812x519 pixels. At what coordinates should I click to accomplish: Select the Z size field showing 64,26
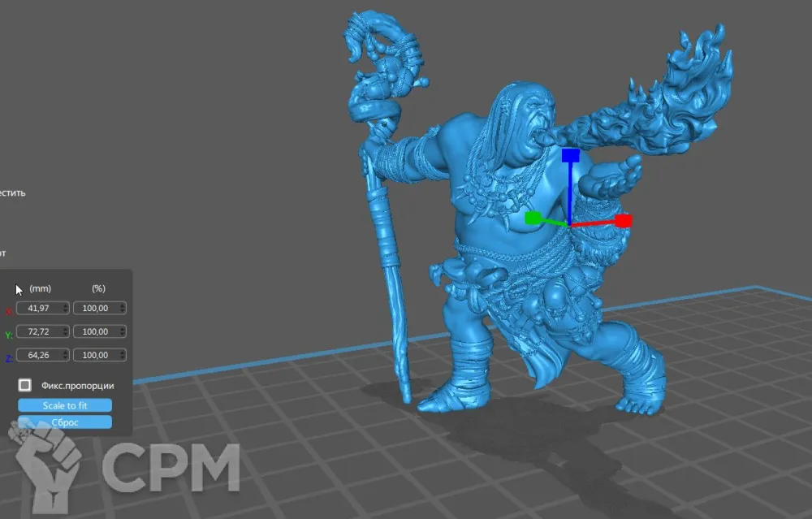[39, 355]
